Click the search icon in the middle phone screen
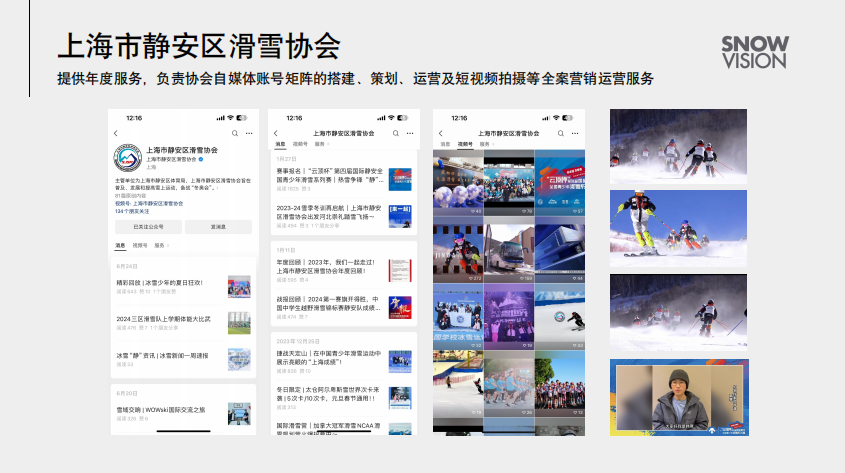Image resolution: width=845 pixels, height=473 pixels. (395, 133)
